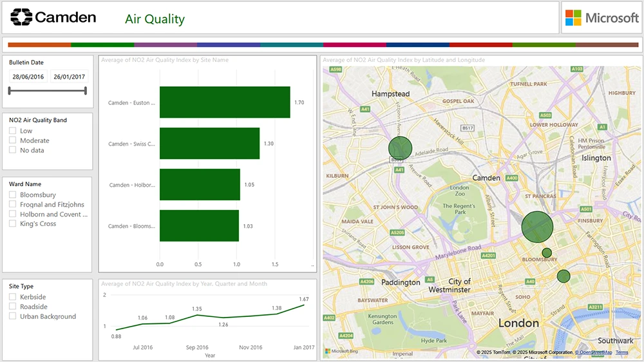Select the Camden - Swiss C... bar
The width and height of the screenshot is (644, 362).
[x=209, y=144]
